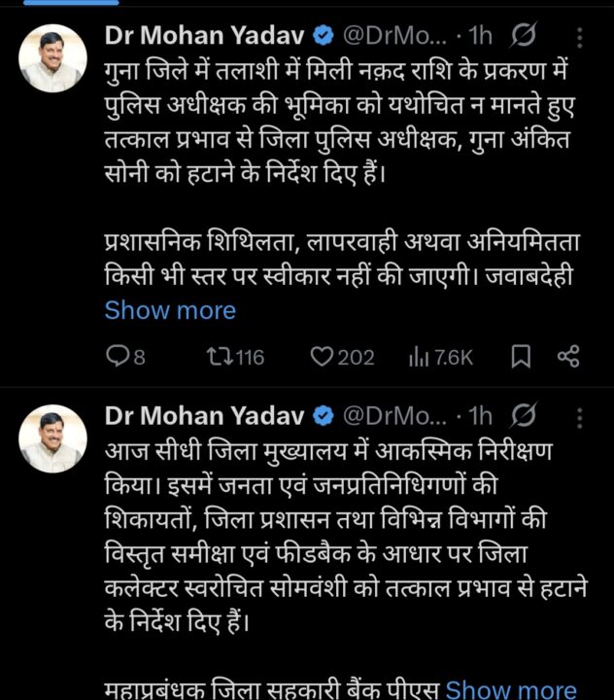Open profile picture on second tweet

(x=52, y=439)
